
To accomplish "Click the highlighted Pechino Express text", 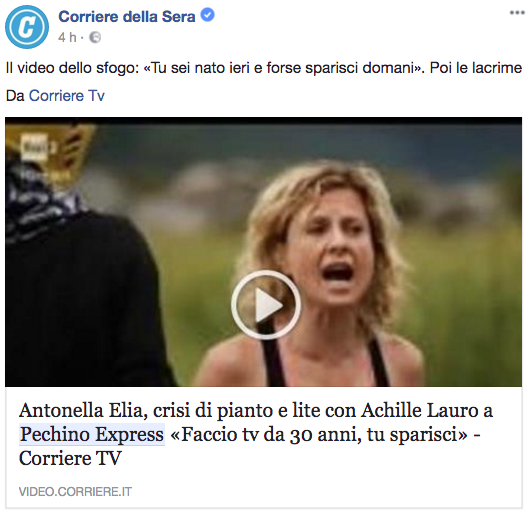I will point(92,435).
